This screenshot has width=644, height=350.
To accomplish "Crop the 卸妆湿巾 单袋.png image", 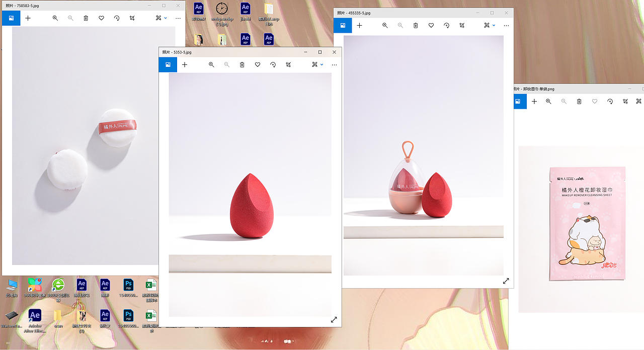I will click(625, 101).
